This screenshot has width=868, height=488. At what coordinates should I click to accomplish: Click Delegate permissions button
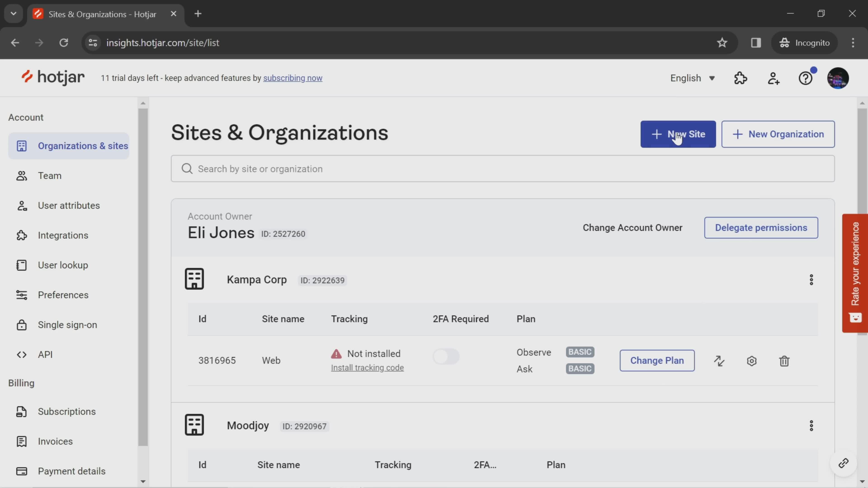tap(761, 228)
